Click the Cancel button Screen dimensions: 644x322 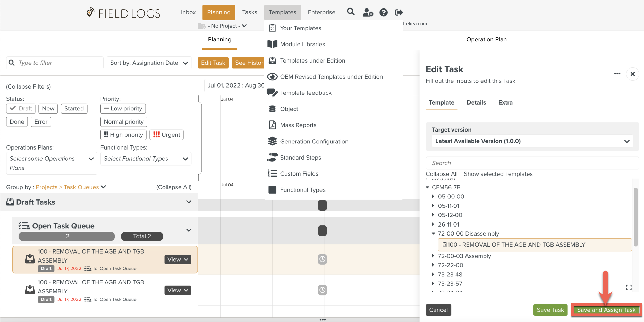(438, 310)
